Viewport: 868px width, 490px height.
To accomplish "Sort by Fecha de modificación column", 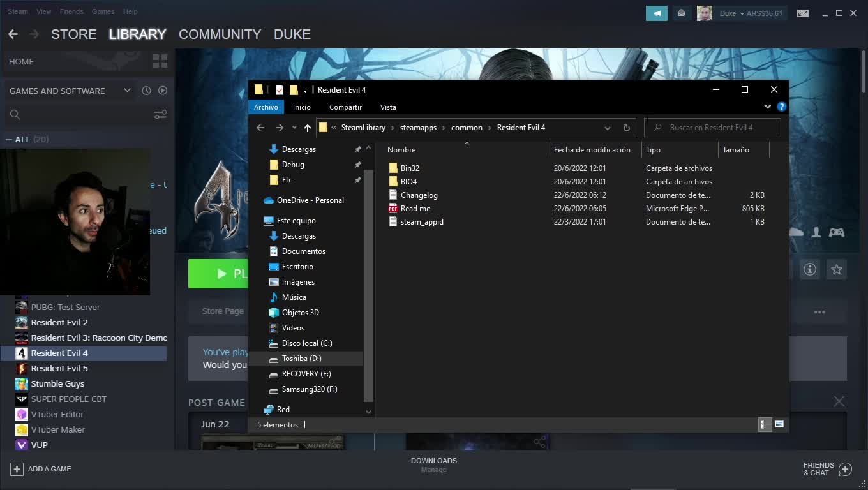I will point(592,150).
